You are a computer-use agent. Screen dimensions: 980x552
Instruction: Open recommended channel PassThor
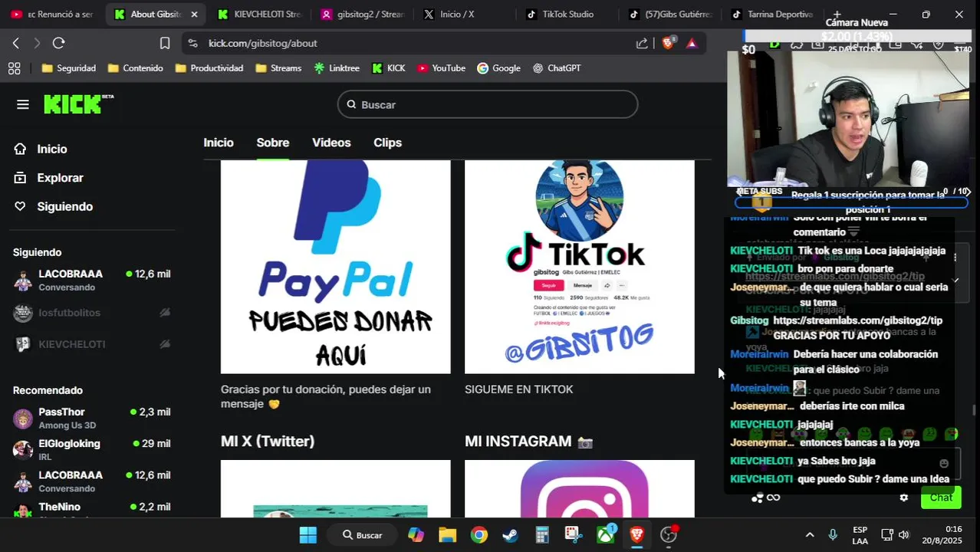(x=92, y=419)
